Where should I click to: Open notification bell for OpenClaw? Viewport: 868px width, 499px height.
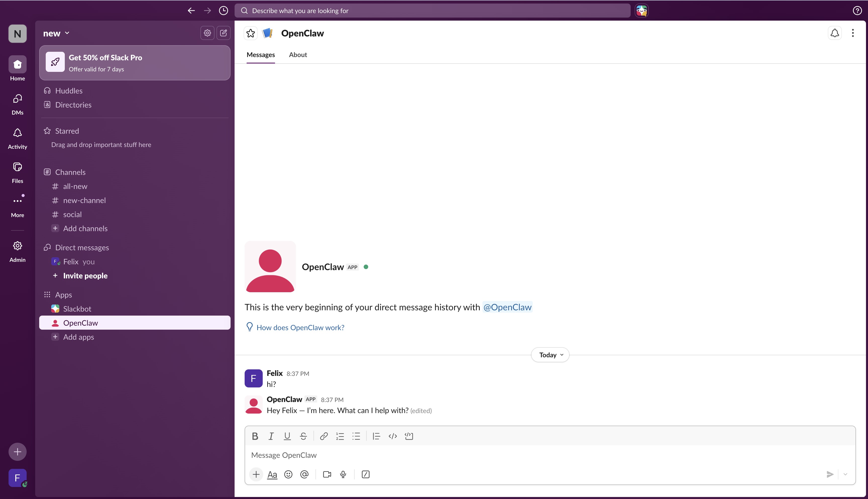(x=835, y=33)
